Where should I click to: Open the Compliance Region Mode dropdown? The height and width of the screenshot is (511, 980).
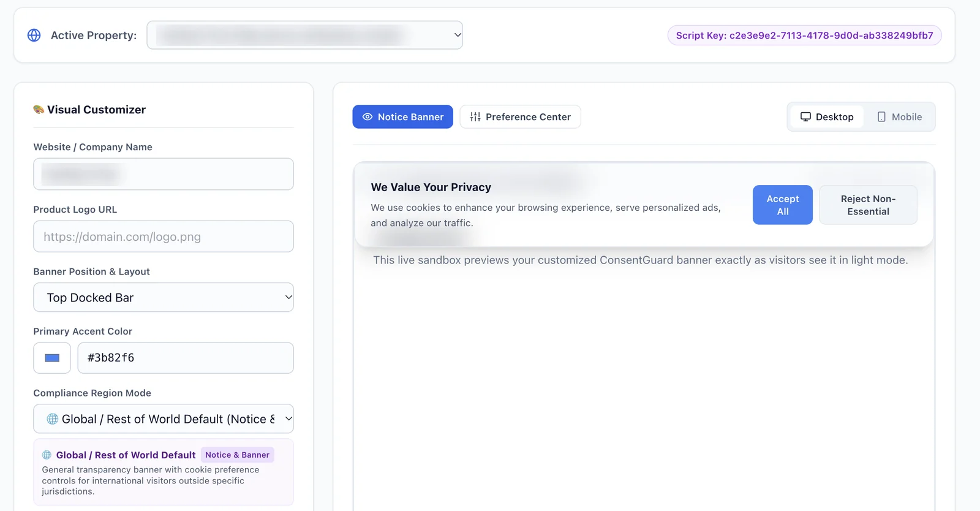tap(164, 419)
